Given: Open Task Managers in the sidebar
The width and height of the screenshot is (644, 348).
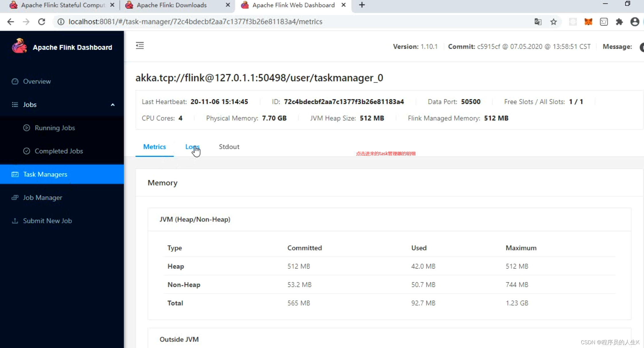Looking at the screenshot, I should pyautogui.click(x=45, y=174).
